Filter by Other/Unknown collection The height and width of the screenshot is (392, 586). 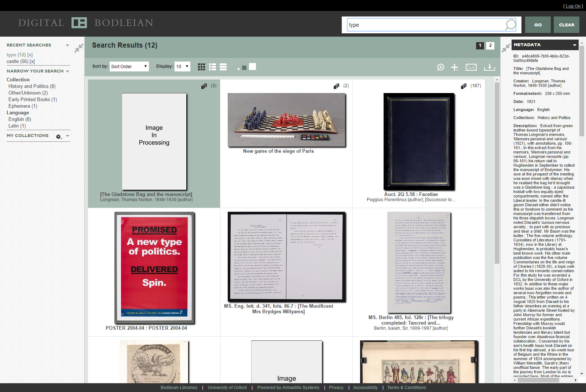click(28, 93)
